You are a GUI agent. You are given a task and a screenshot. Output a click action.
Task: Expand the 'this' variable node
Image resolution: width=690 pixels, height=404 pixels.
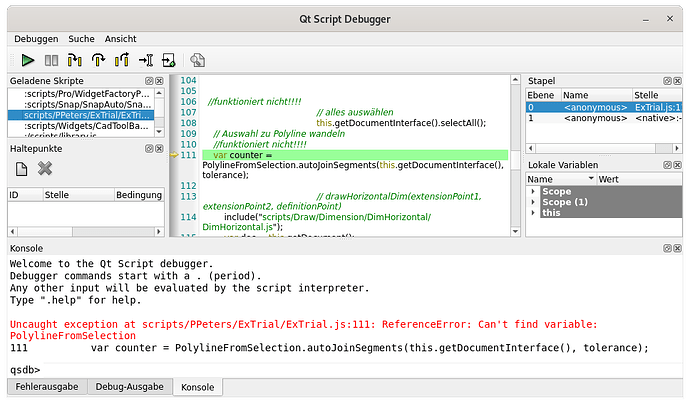click(x=534, y=213)
